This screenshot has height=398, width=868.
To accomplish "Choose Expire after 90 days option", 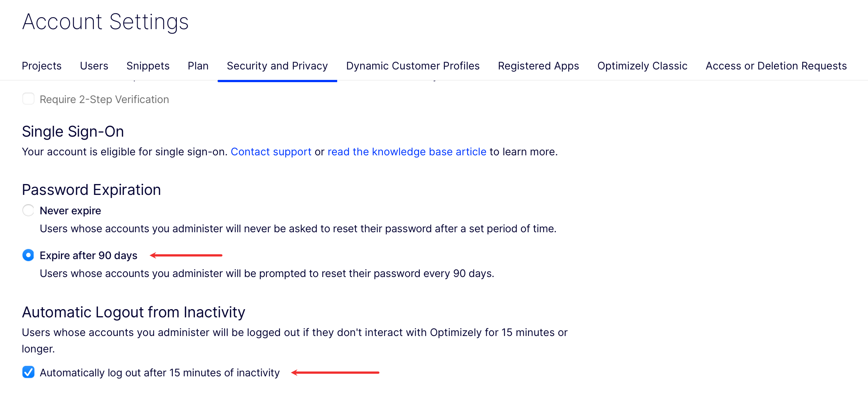I will [x=28, y=255].
